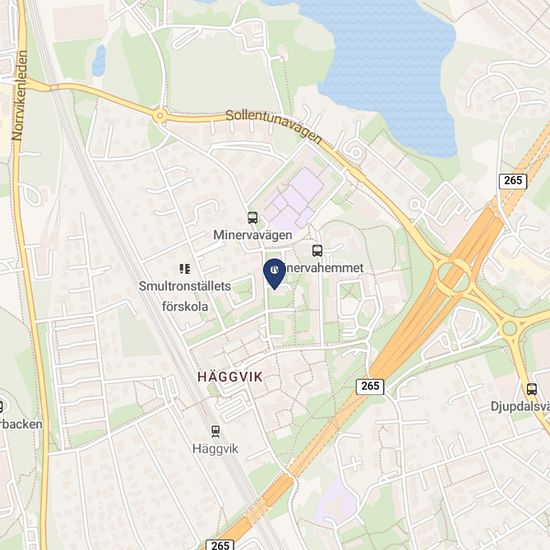Click the purple building complex near Minervavägen
The height and width of the screenshot is (550, 550).
[x=296, y=200]
